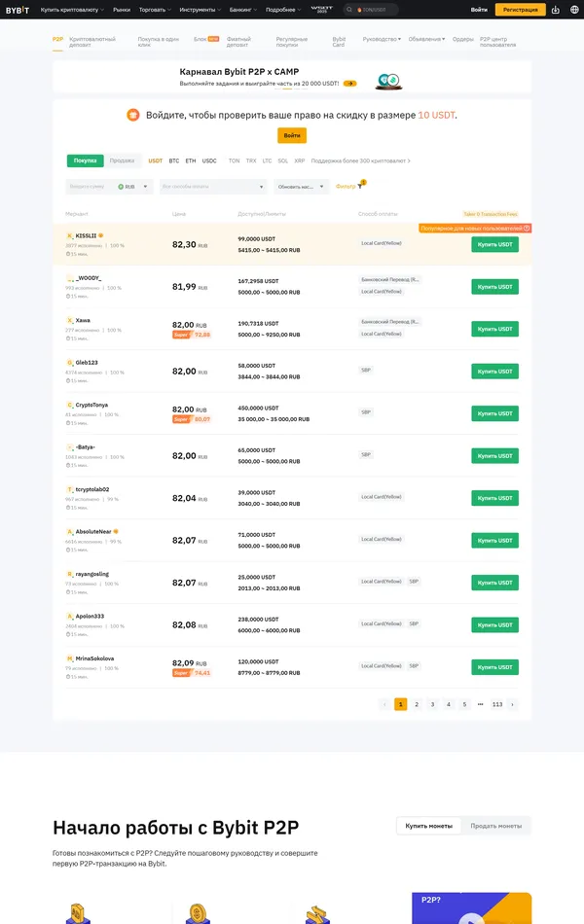Viewport: 584px width, 924px height.
Task: Go to previous page arrow in pagination
Action: tap(384, 704)
